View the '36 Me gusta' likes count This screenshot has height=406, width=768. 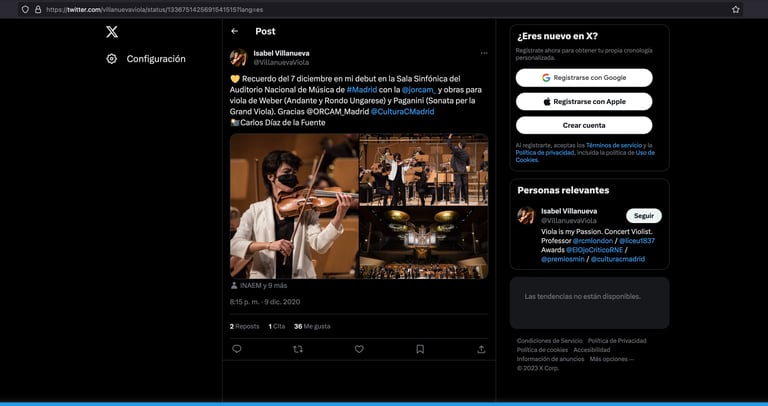(x=312, y=326)
